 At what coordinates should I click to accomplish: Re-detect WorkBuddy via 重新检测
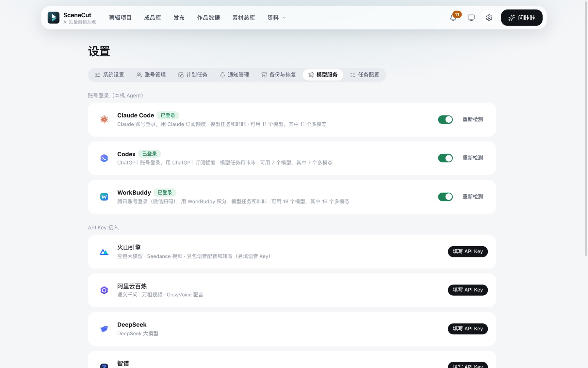point(473,197)
